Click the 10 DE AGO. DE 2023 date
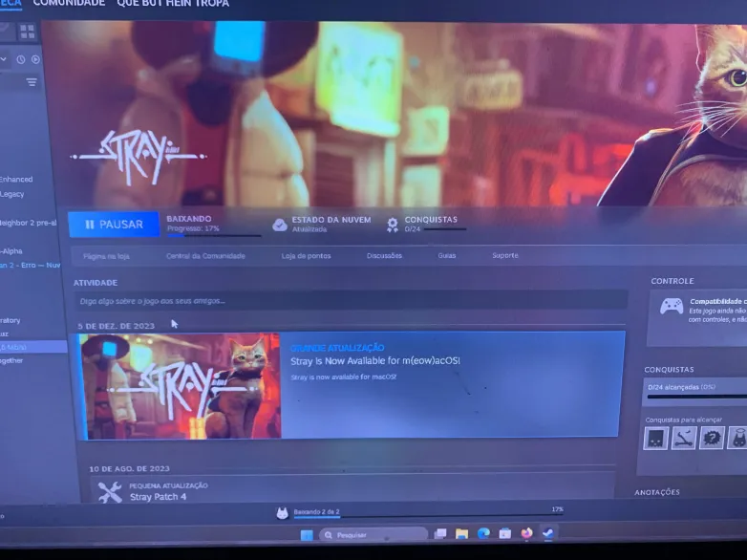 (x=129, y=468)
